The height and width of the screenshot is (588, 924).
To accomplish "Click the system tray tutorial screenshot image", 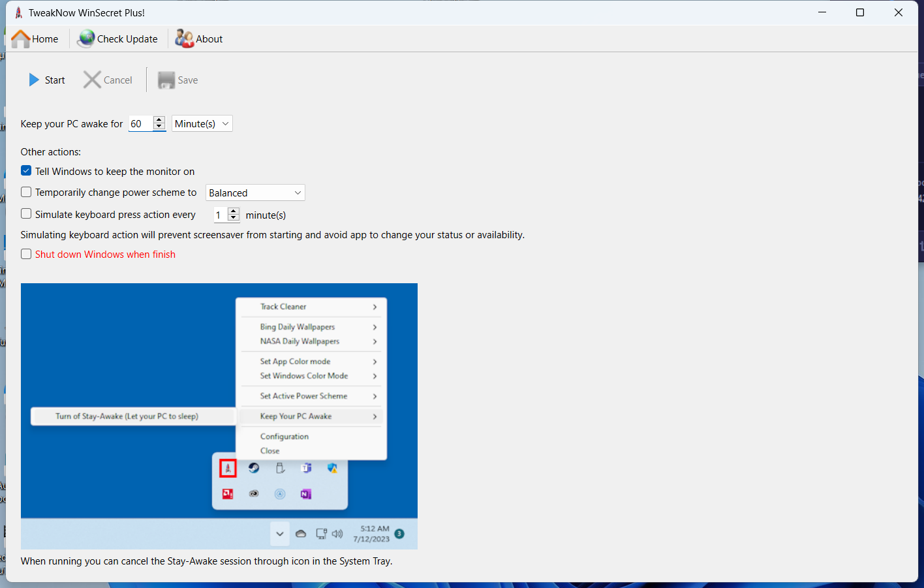I will coord(219,416).
